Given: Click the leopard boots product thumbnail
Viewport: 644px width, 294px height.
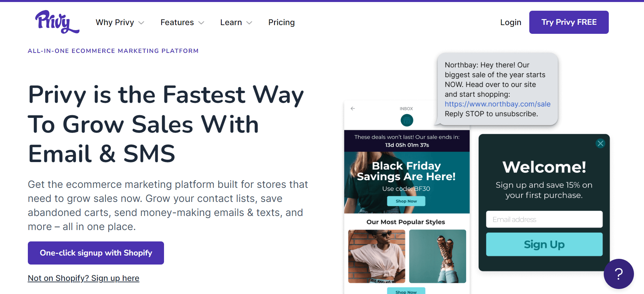Looking at the screenshot, I should pos(437,256).
